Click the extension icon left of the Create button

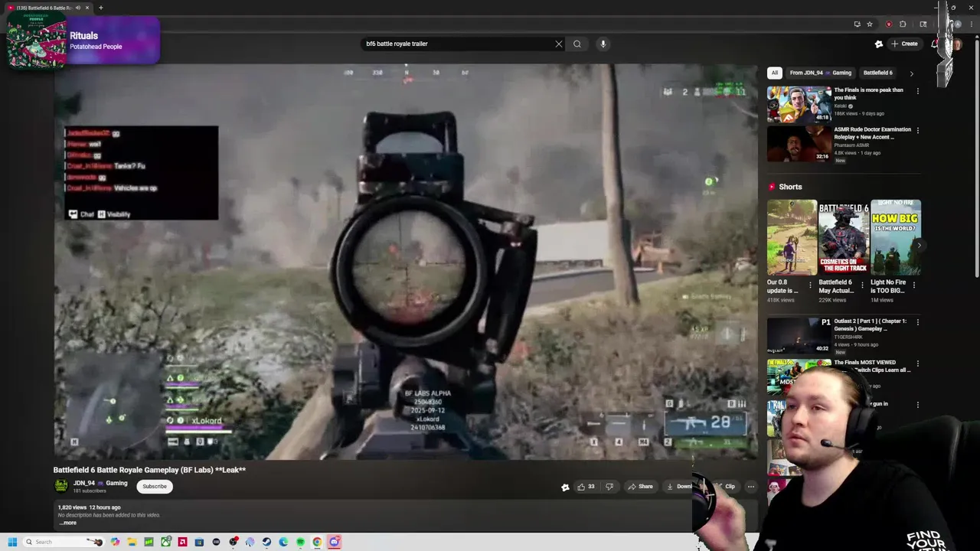[879, 44]
